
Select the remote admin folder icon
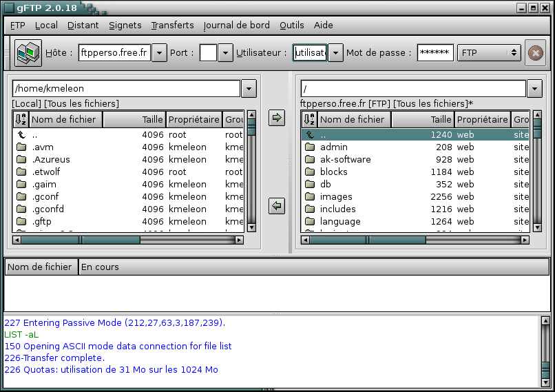point(310,147)
